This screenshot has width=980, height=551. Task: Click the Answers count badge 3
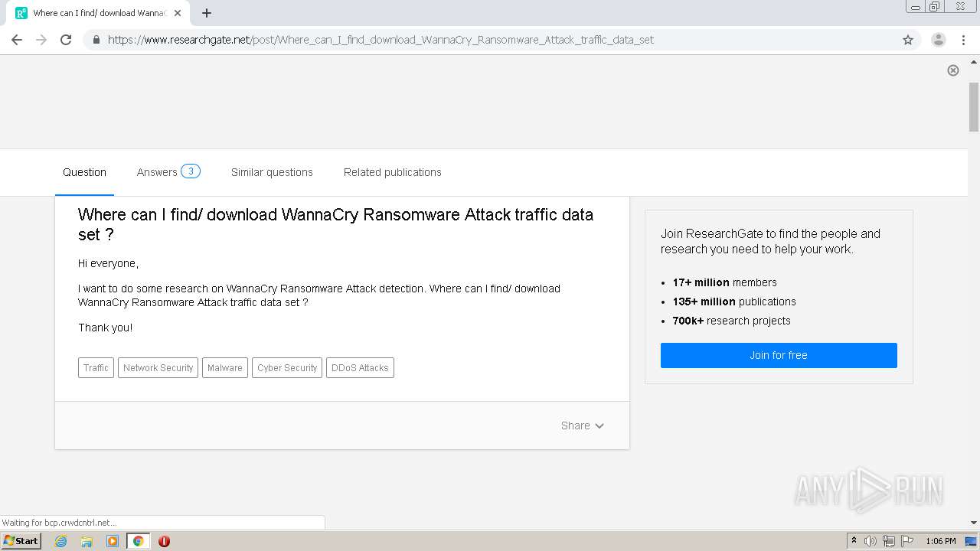(x=191, y=171)
